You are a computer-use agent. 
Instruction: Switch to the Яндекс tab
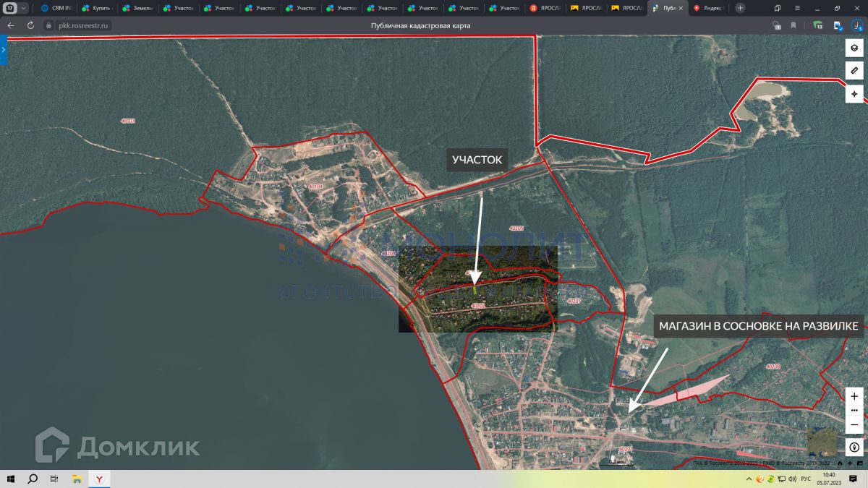point(709,8)
